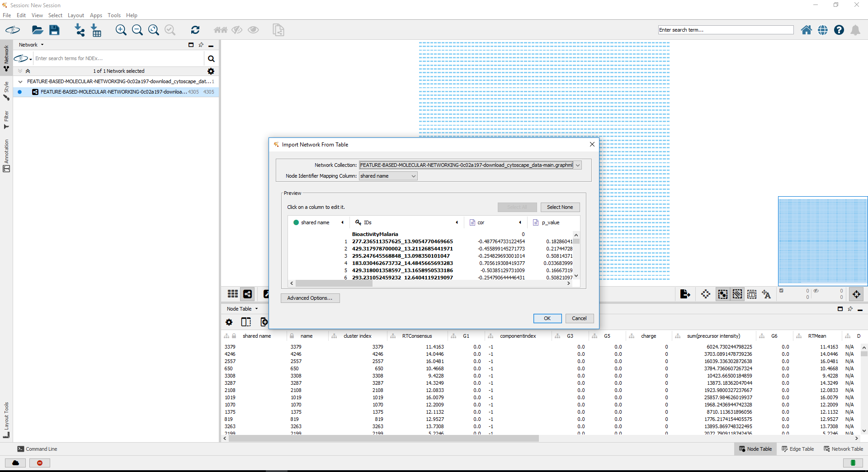Open a session file from disk
Viewport: 868px width, 472px height.
click(x=37, y=30)
